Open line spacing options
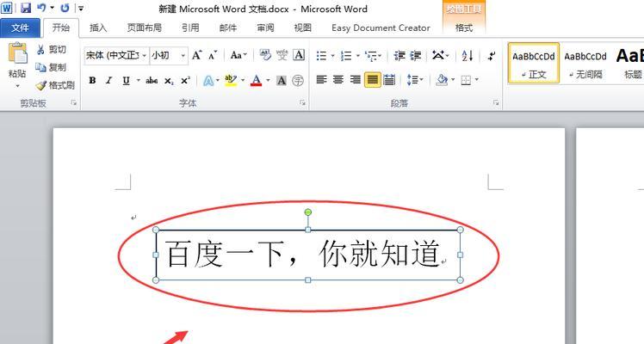 point(414,80)
